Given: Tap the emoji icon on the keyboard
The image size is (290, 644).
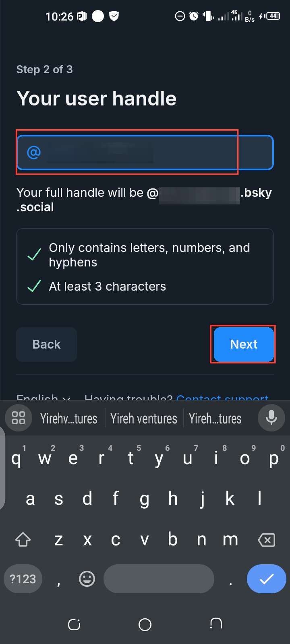Looking at the screenshot, I should tap(87, 579).
